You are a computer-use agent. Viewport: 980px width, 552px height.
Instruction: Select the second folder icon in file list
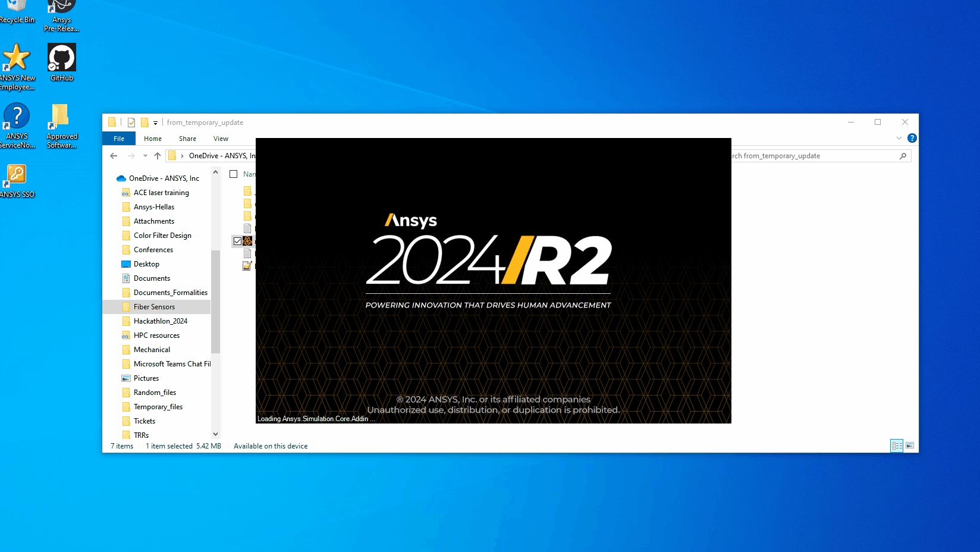(x=247, y=203)
